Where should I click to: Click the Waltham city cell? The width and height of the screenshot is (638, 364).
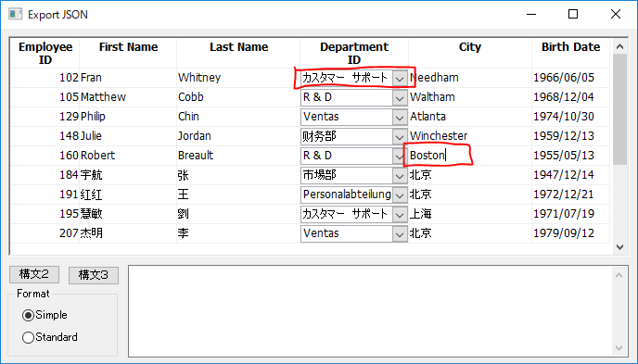[x=470, y=97]
